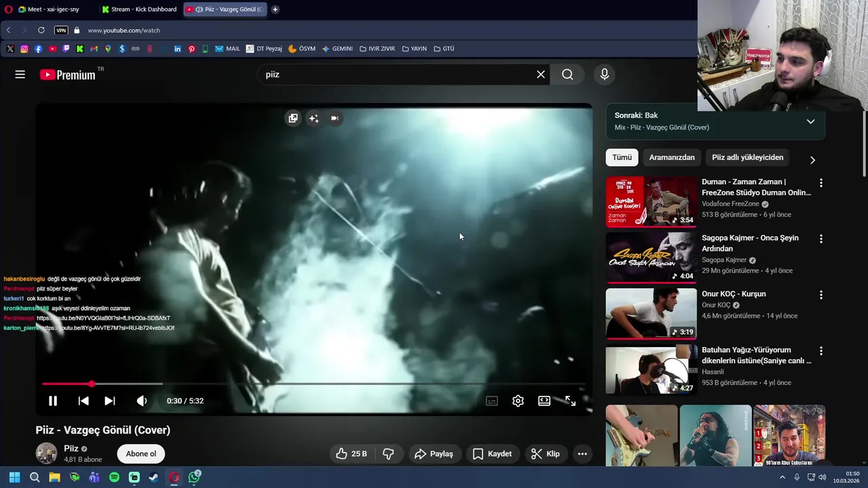This screenshot has height=488, width=868.
Task: Open the Twitch bookmark icon
Action: click(66, 49)
